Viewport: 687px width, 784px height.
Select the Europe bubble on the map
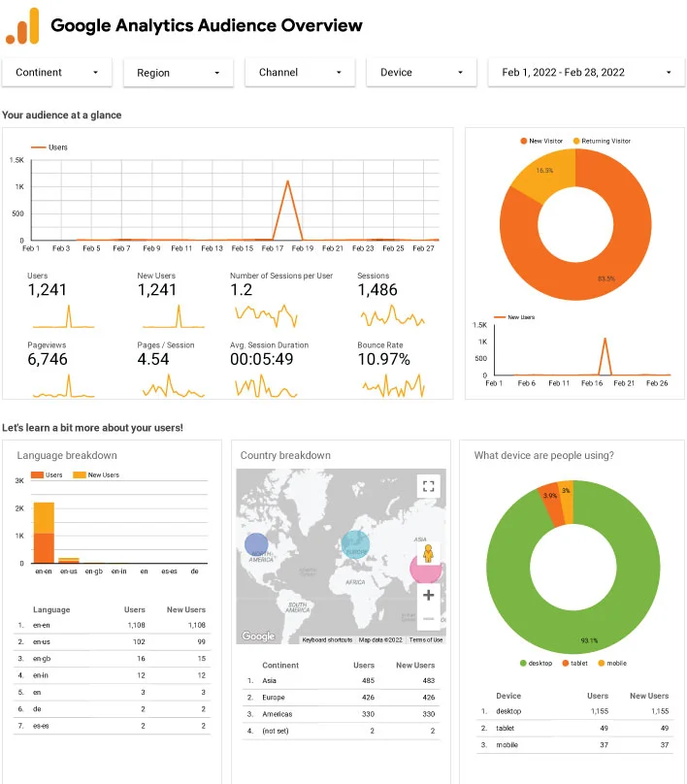click(x=355, y=544)
